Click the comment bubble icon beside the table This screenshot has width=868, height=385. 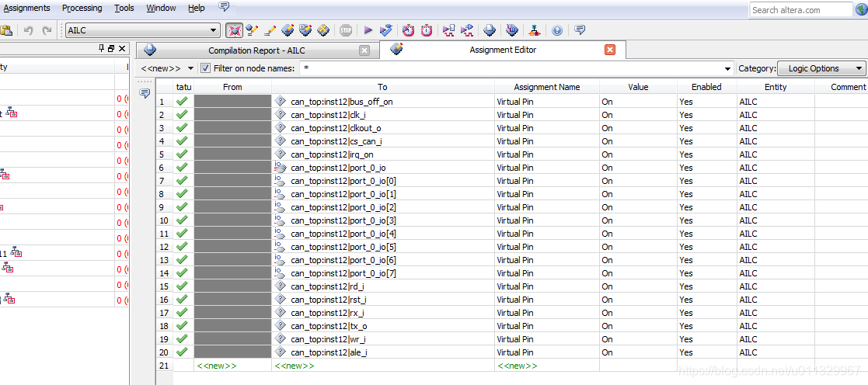[145, 93]
